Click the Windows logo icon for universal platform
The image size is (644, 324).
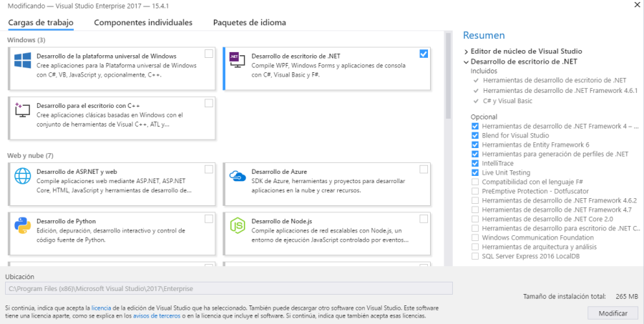[23, 61]
